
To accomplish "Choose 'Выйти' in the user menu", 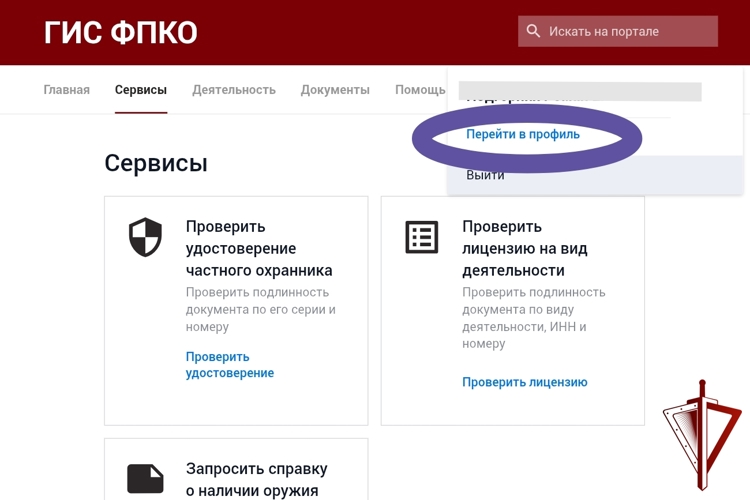I will coord(485,175).
